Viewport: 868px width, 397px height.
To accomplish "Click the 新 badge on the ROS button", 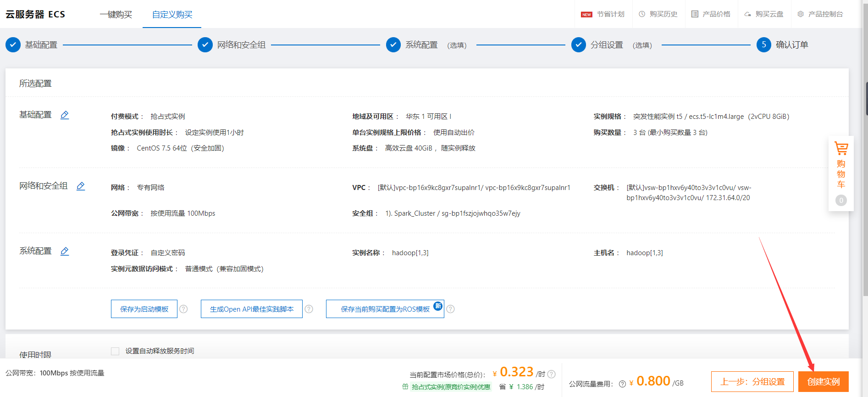I will pyautogui.click(x=438, y=306).
